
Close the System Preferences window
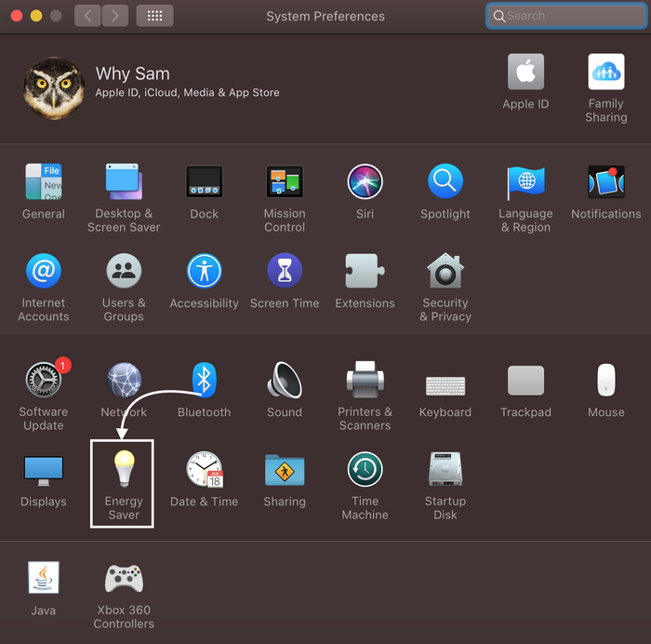(x=17, y=16)
